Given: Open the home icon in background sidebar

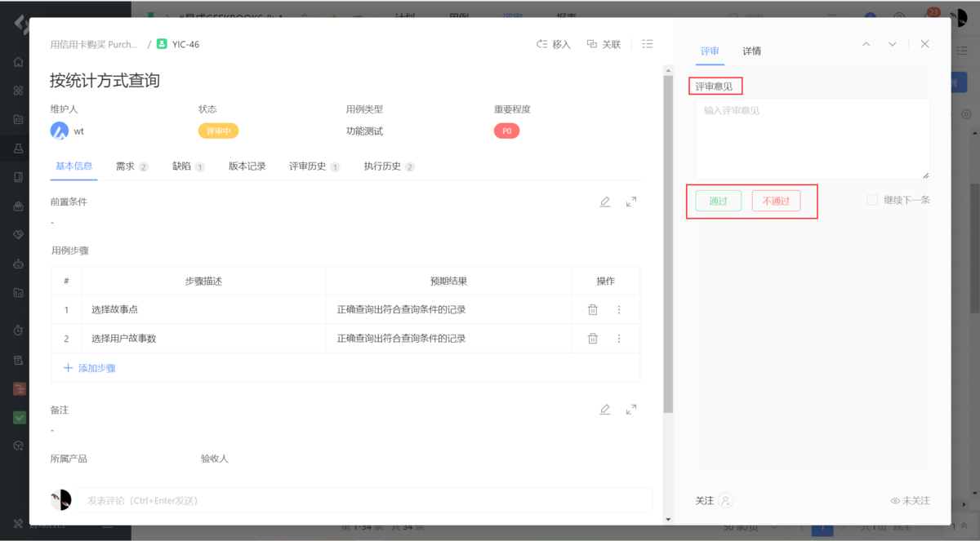Looking at the screenshot, I should pyautogui.click(x=18, y=62).
